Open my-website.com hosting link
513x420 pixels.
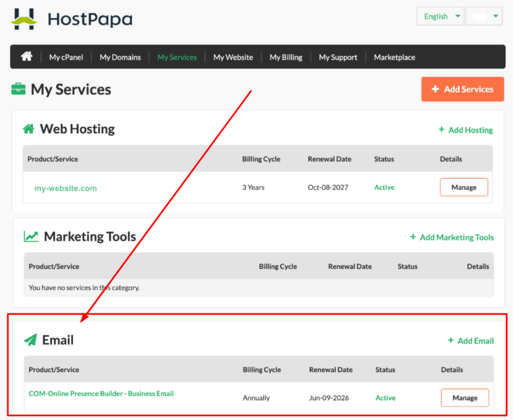pos(66,188)
